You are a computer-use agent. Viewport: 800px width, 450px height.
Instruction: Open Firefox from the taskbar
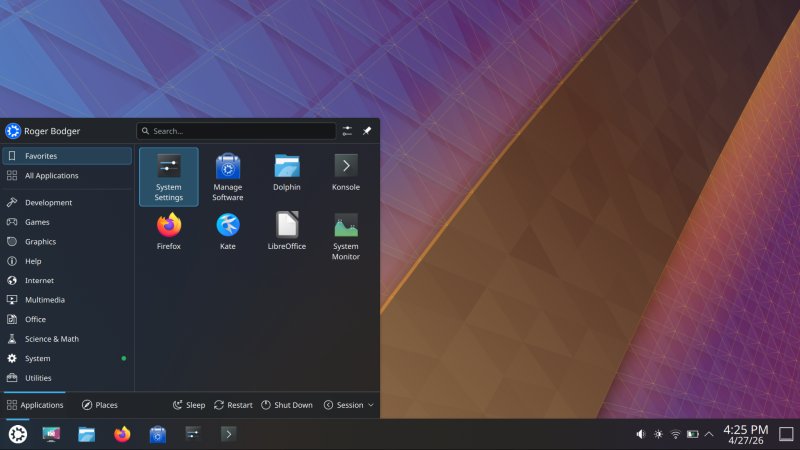(122, 434)
